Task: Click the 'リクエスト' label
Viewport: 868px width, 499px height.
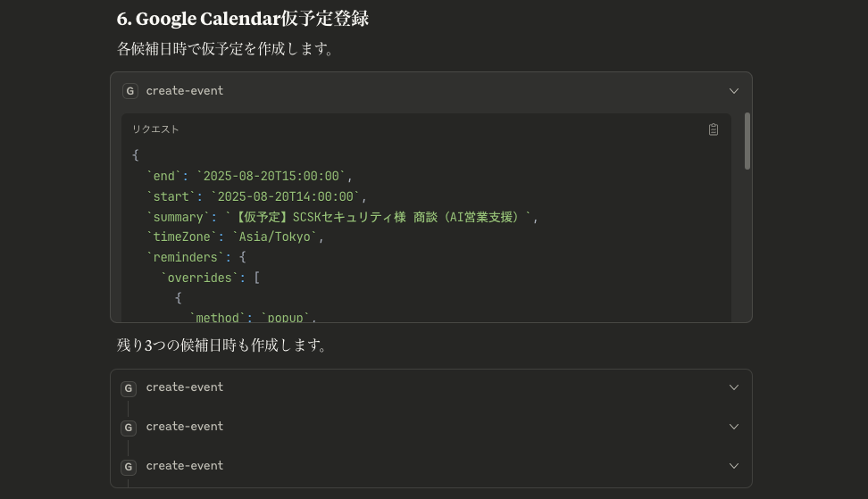Action: pos(155,129)
